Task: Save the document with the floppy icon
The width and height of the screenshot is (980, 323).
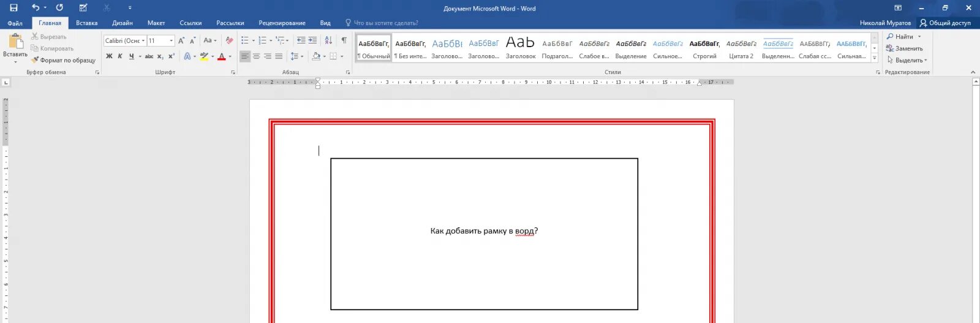Action: point(13,8)
